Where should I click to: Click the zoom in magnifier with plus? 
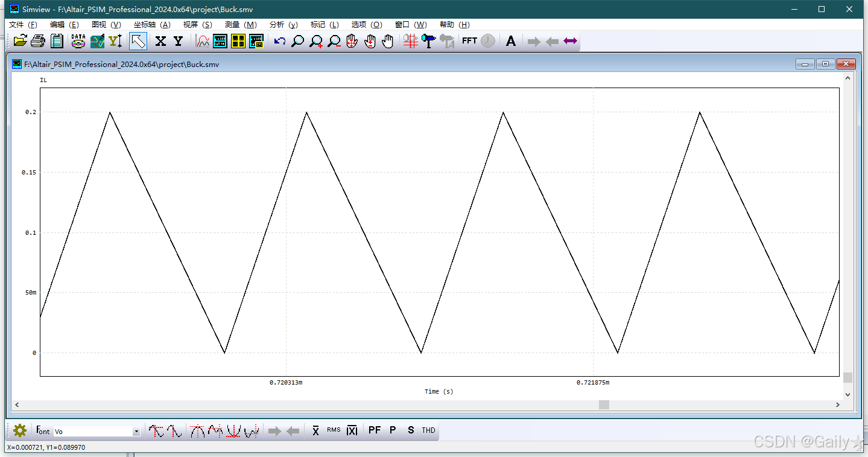coord(316,41)
